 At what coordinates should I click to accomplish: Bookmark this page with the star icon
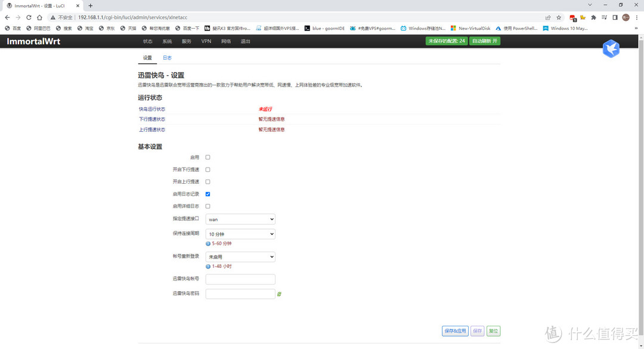tap(559, 17)
